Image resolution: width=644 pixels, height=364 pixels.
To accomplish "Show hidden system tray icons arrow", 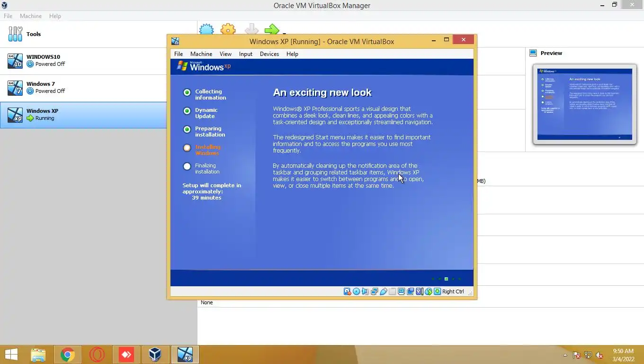I will click(565, 355).
